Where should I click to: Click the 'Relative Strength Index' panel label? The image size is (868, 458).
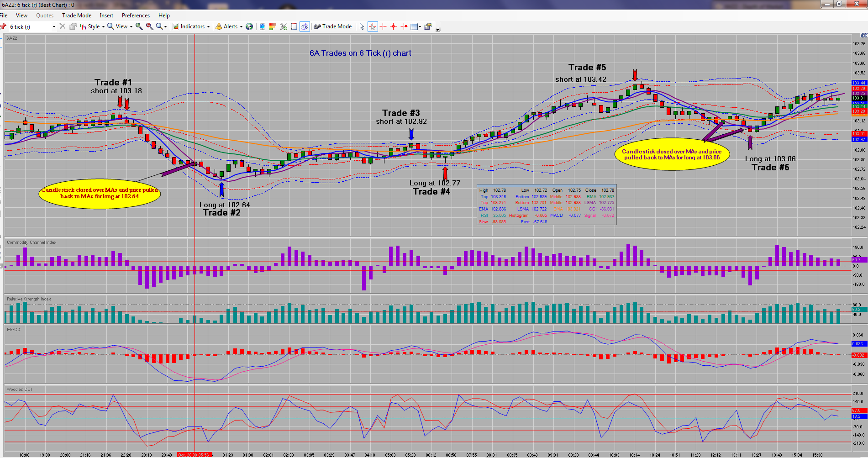click(x=29, y=299)
